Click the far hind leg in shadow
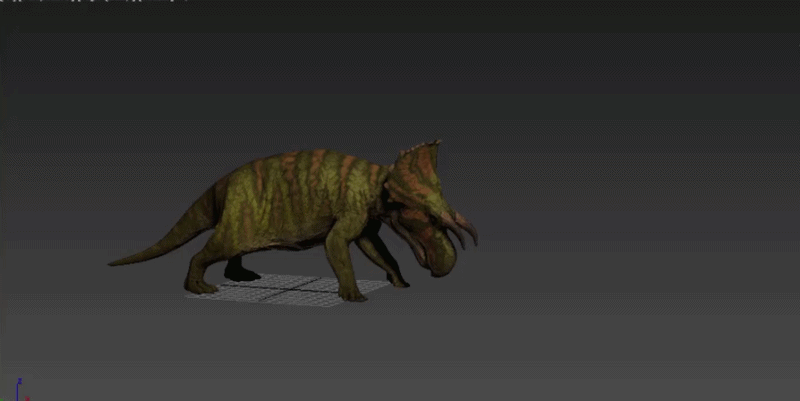This screenshot has width=800, height=401. click(239, 268)
